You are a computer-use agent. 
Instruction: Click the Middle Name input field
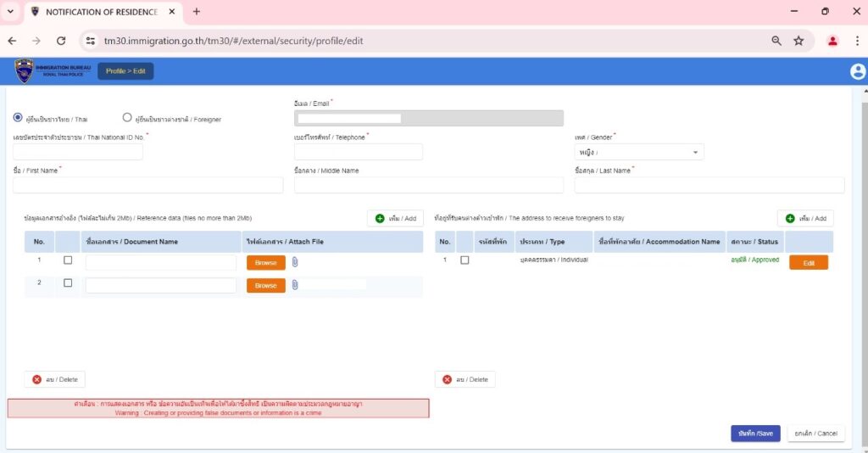[x=429, y=185]
